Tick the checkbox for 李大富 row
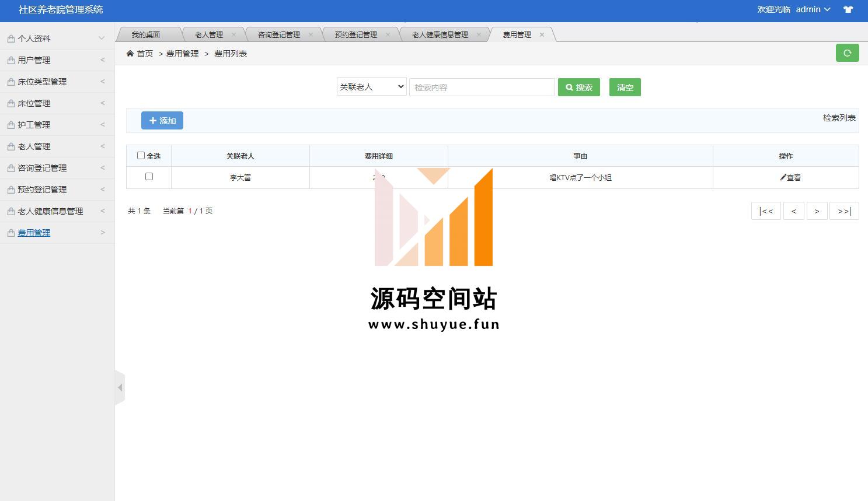 point(149,176)
